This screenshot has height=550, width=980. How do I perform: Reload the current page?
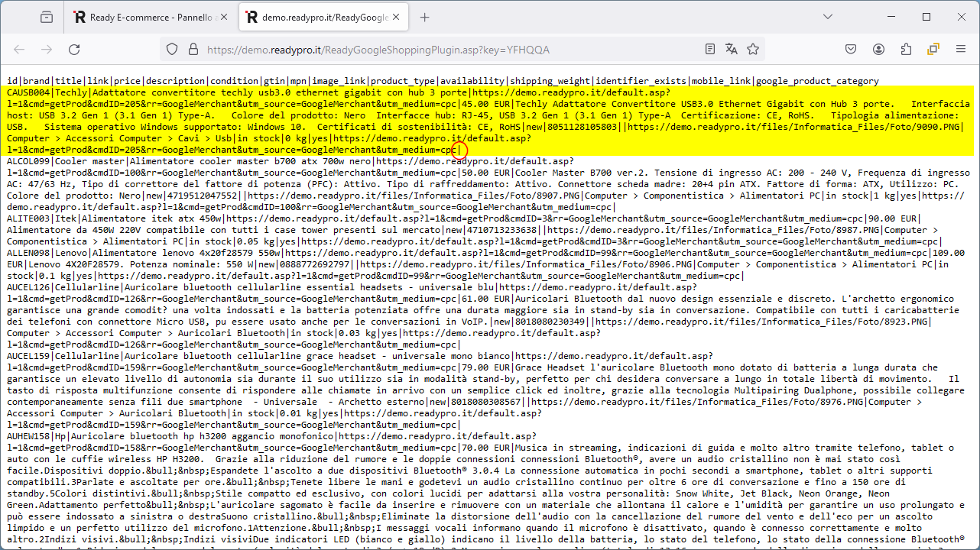click(x=74, y=49)
